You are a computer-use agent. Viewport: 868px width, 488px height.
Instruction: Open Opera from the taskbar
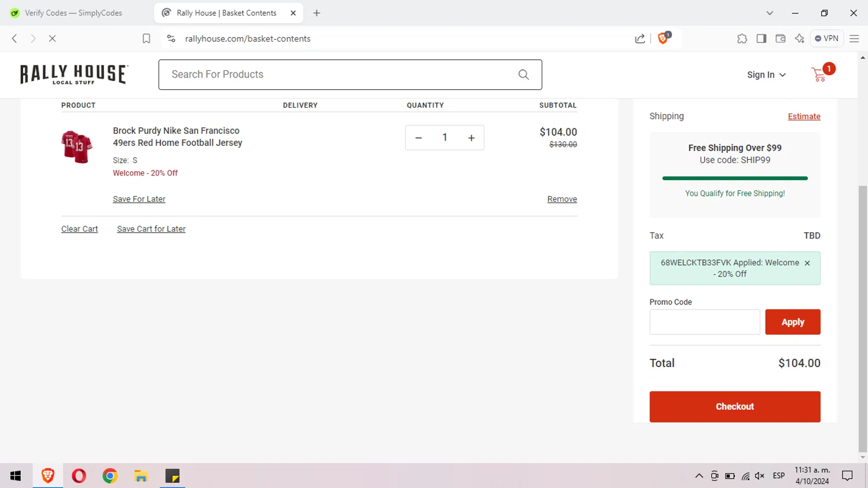(x=79, y=476)
